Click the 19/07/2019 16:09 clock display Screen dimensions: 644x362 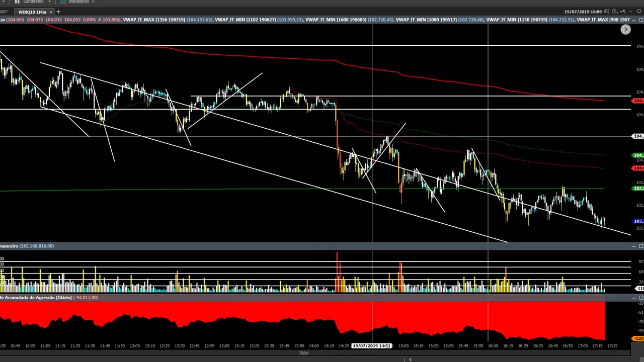point(583,12)
